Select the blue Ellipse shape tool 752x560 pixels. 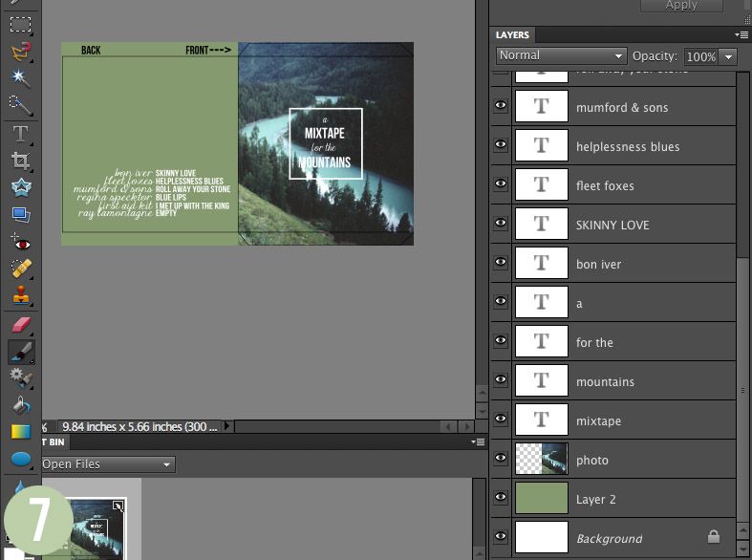tap(20, 459)
